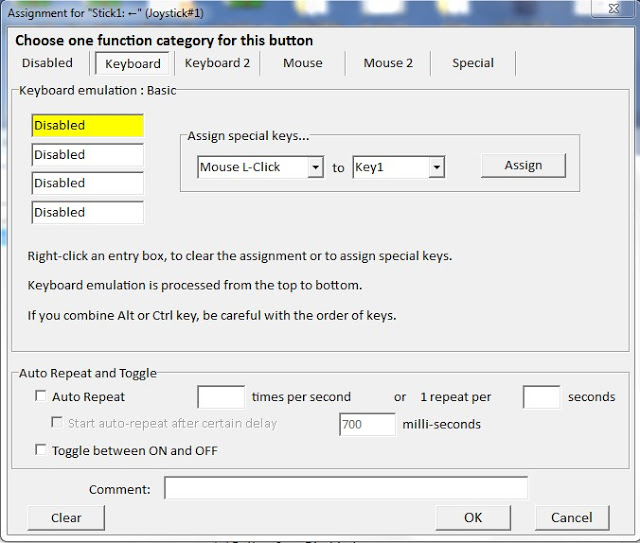This screenshot has height=543, width=640.
Task: Confirm with the OK button
Action: click(473, 518)
